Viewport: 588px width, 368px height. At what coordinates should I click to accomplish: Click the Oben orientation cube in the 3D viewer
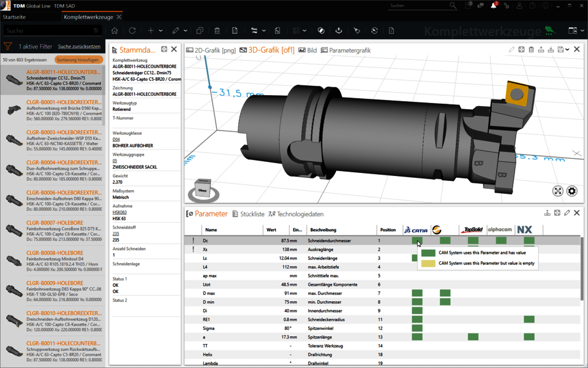point(203,190)
